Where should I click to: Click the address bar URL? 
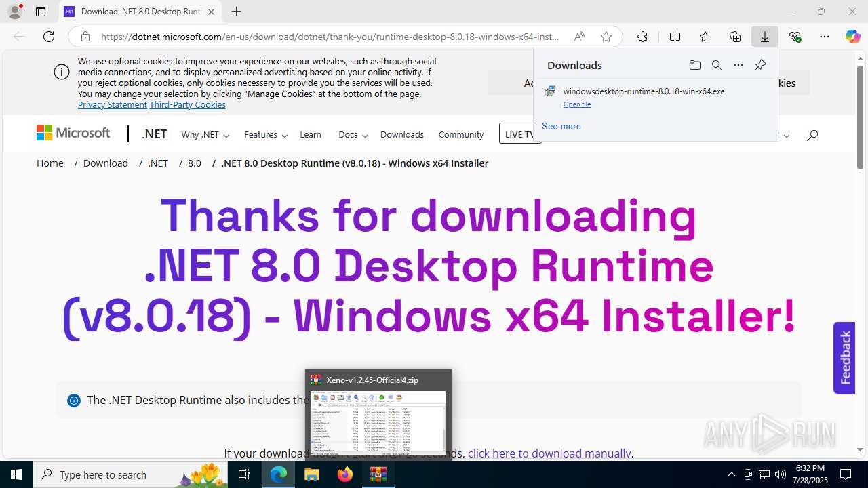330,37
